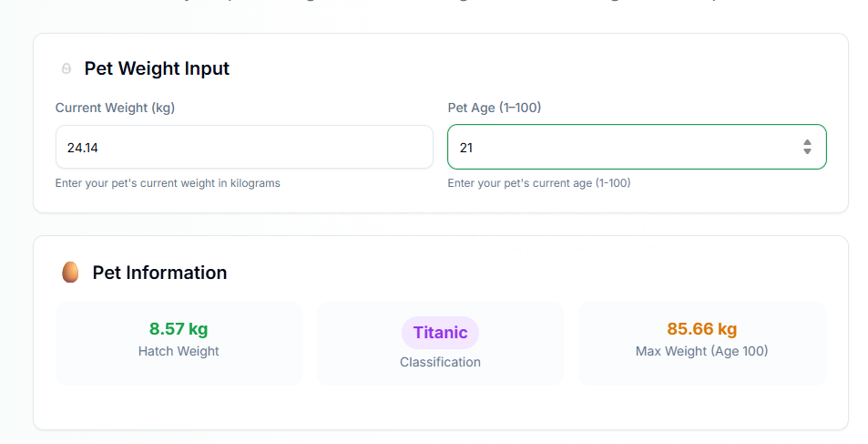
Task: Click empty area right of Pet Weight Input heading
Action: (526, 68)
